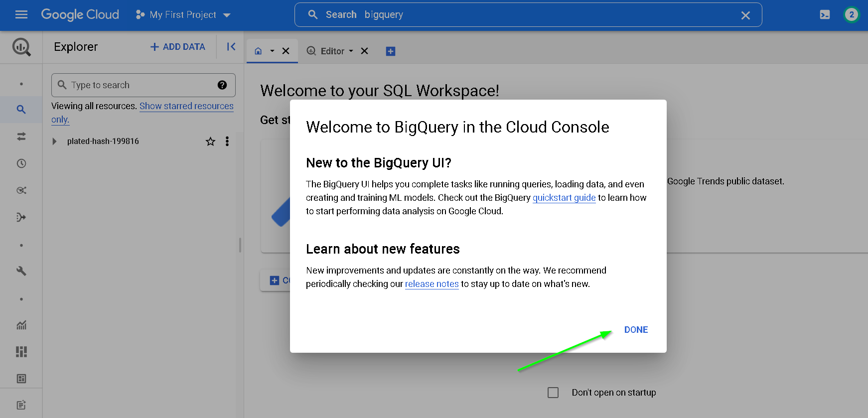Star the plated-hash-199816 project
This screenshot has height=418, width=868.
tap(211, 141)
